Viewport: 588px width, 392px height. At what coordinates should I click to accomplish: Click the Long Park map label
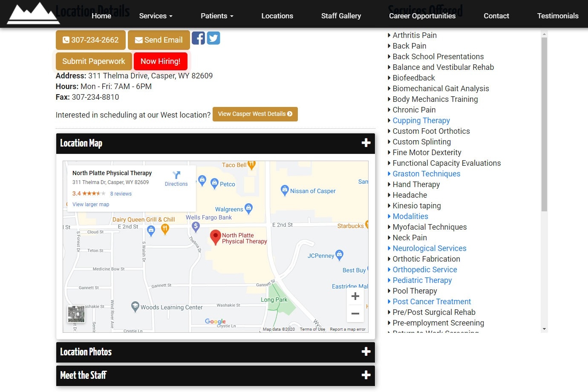pyautogui.click(x=274, y=300)
